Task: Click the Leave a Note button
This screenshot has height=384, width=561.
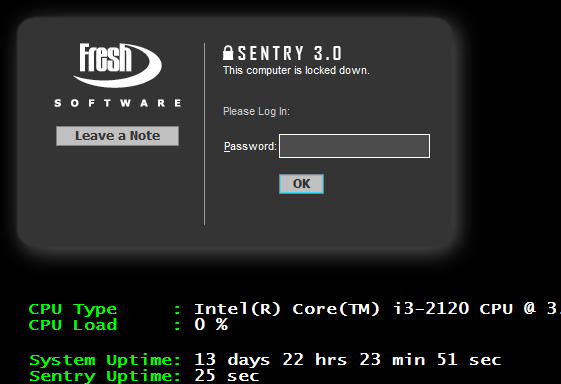Action: (117, 136)
